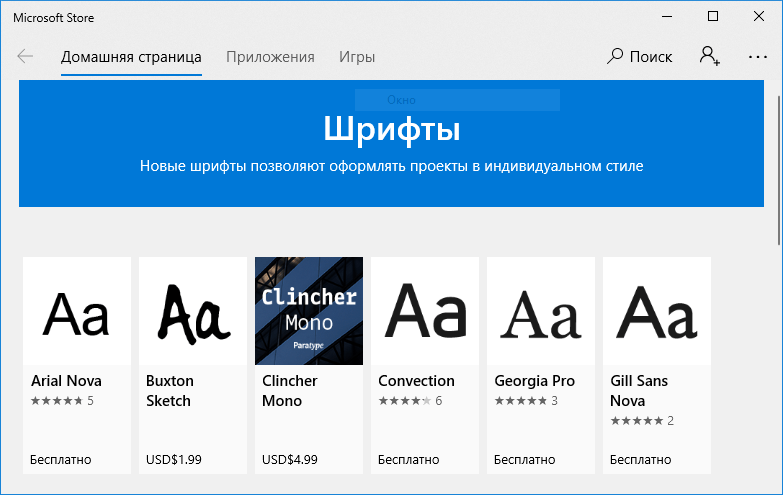Click the account sign-in icon
The width and height of the screenshot is (783, 495).
pos(709,56)
